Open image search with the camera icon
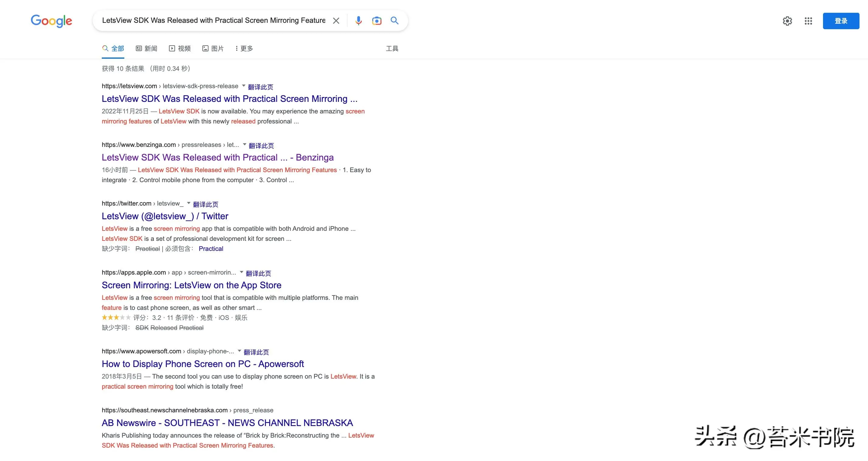Screen dimensions: 868x461 [377, 21]
